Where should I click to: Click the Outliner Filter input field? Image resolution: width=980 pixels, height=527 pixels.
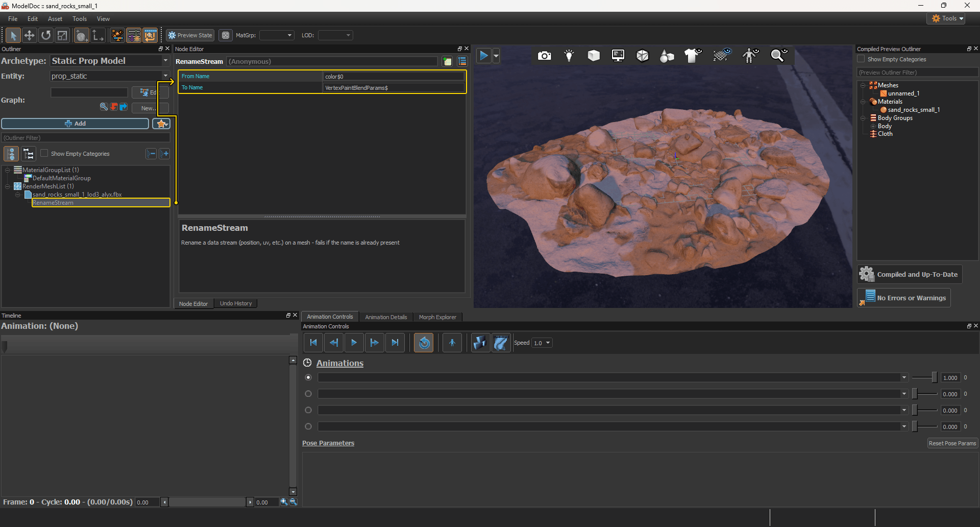86,138
